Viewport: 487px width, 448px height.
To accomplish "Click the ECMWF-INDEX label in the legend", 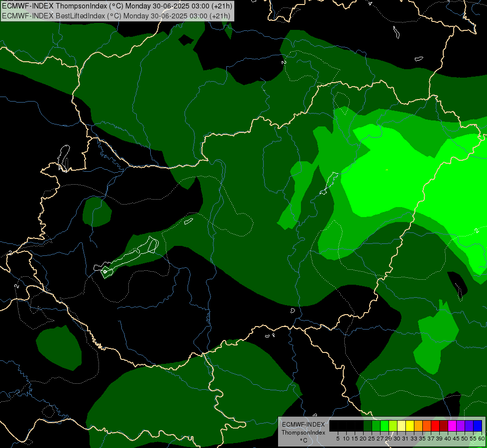I will pos(303,425).
